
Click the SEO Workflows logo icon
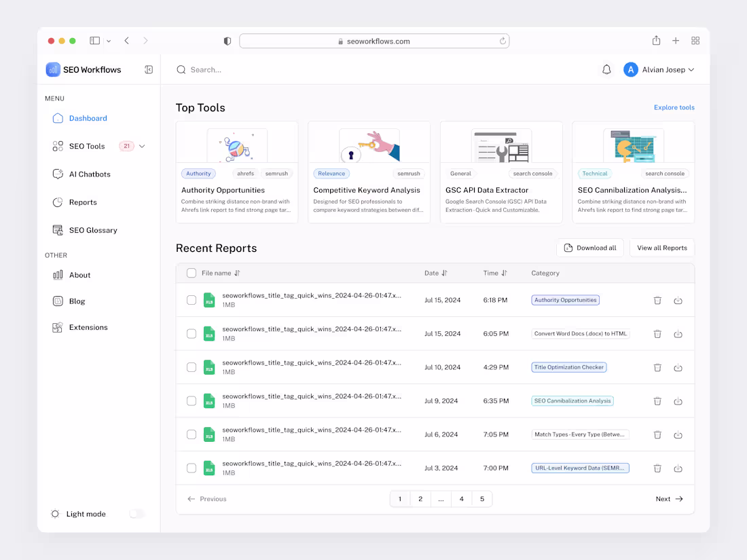[53, 69]
